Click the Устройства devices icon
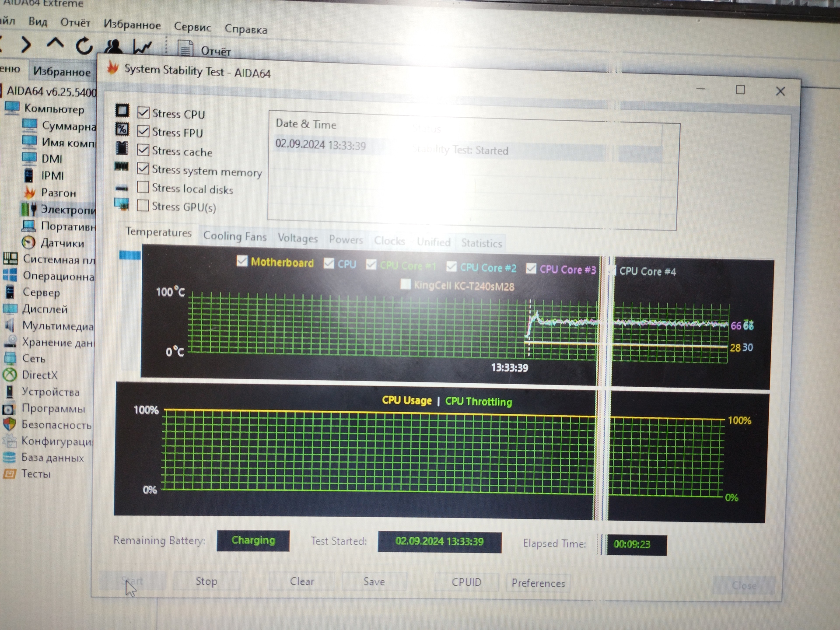840x630 pixels. click(x=9, y=392)
